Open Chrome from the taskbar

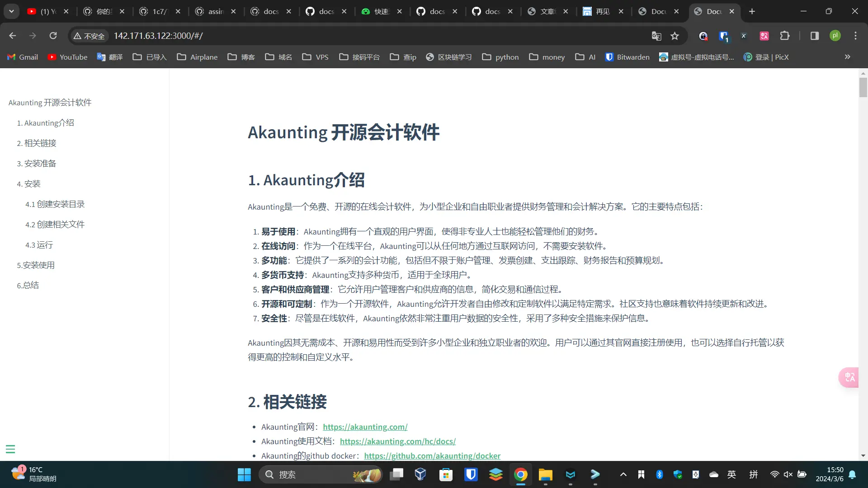pyautogui.click(x=520, y=474)
